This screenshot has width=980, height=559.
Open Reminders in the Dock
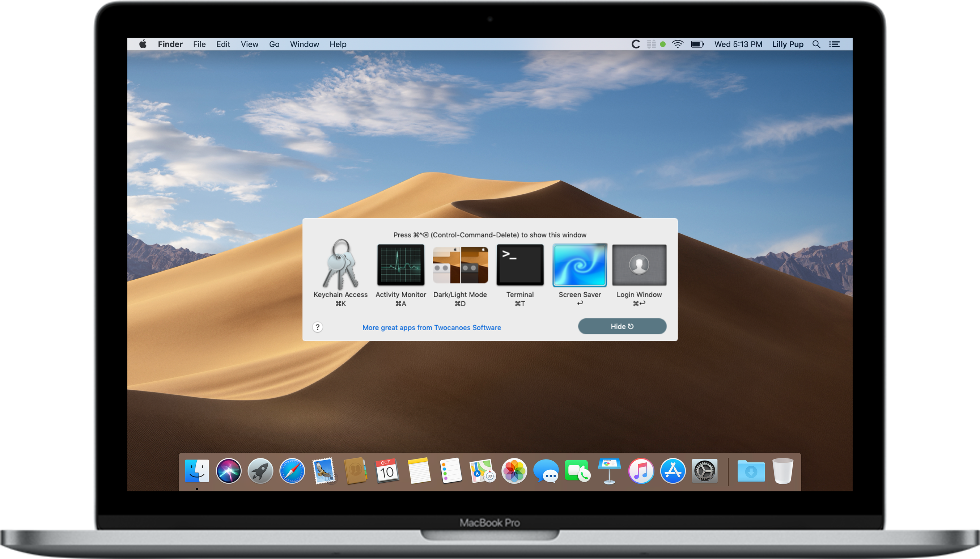451,471
